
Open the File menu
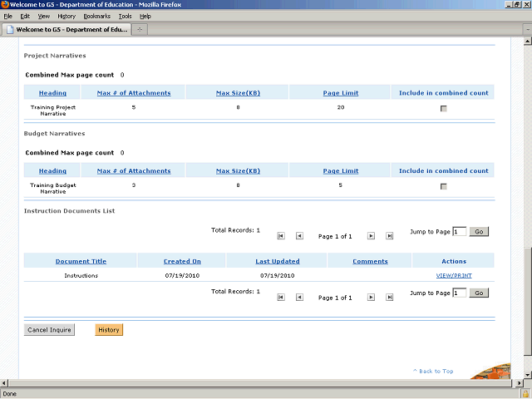pos(7,16)
